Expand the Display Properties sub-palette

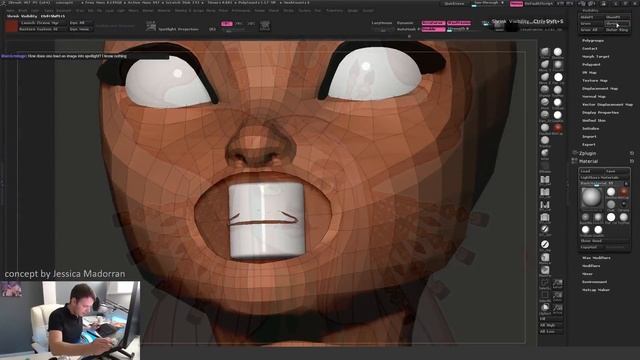tap(600, 112)
